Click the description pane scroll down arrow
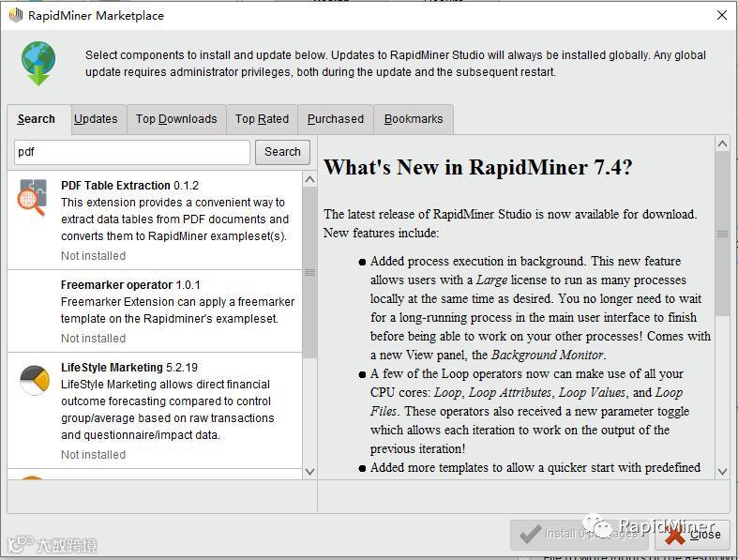 (722, 472)
